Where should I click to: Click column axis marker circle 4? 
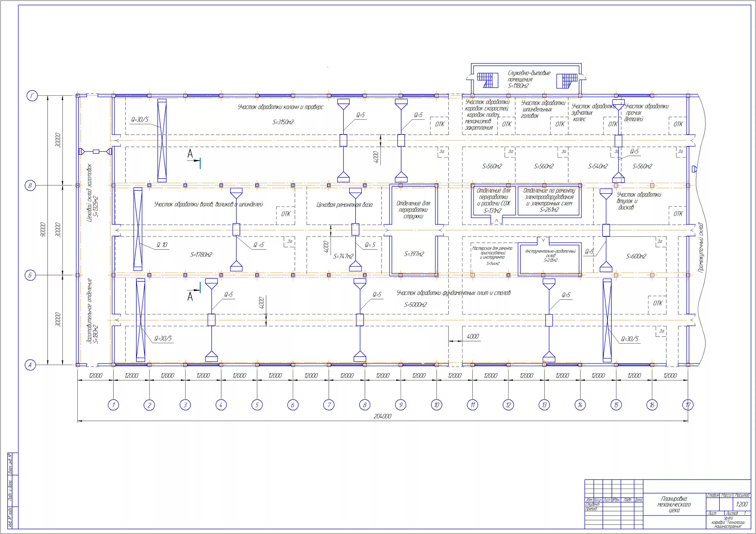pos(221,405)
